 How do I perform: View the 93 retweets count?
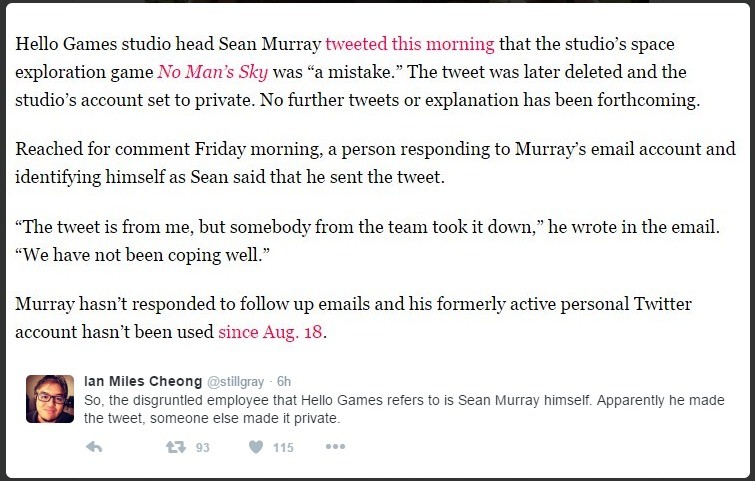203,448
